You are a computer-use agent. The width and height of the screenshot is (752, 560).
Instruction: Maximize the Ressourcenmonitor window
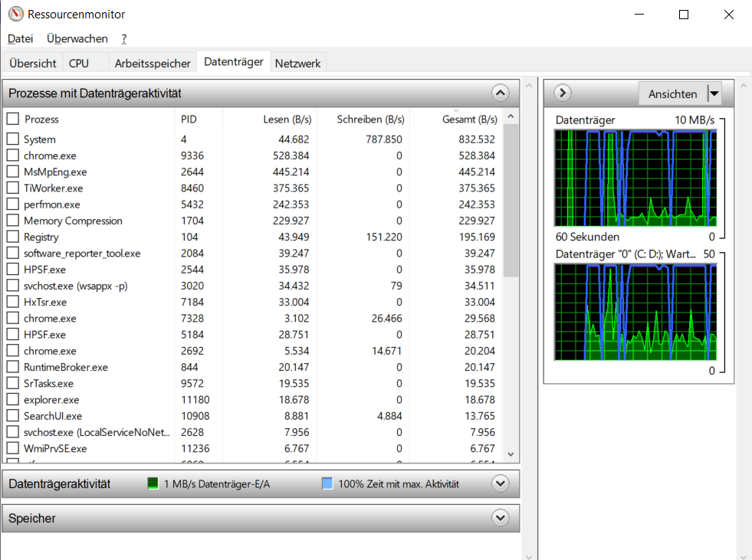684,15
